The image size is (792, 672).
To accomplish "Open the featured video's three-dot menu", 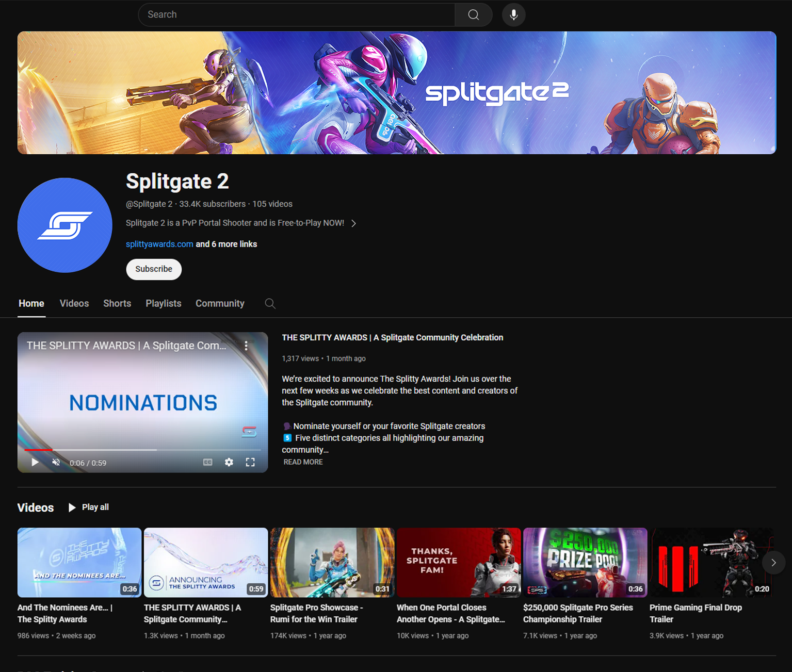I will 246,346.
